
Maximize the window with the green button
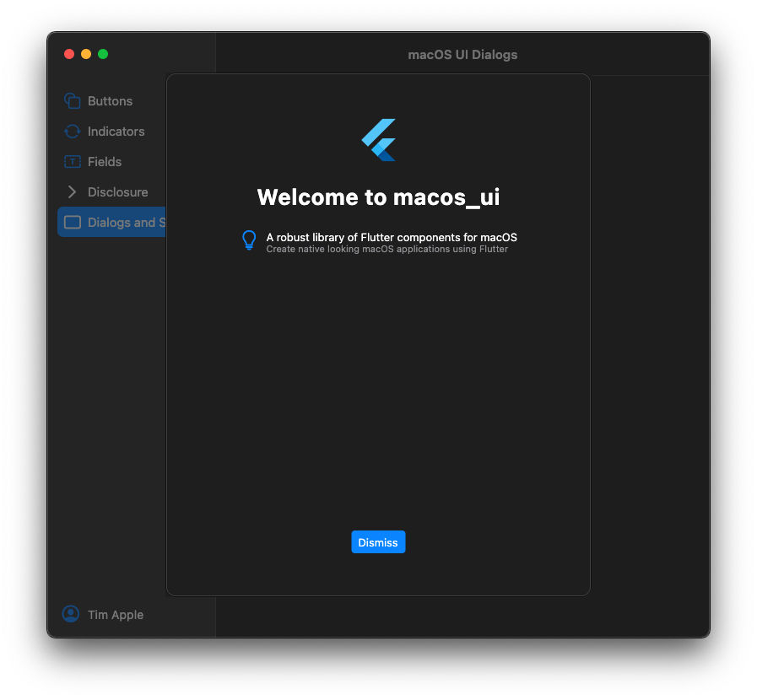click(x=103, y=54)
